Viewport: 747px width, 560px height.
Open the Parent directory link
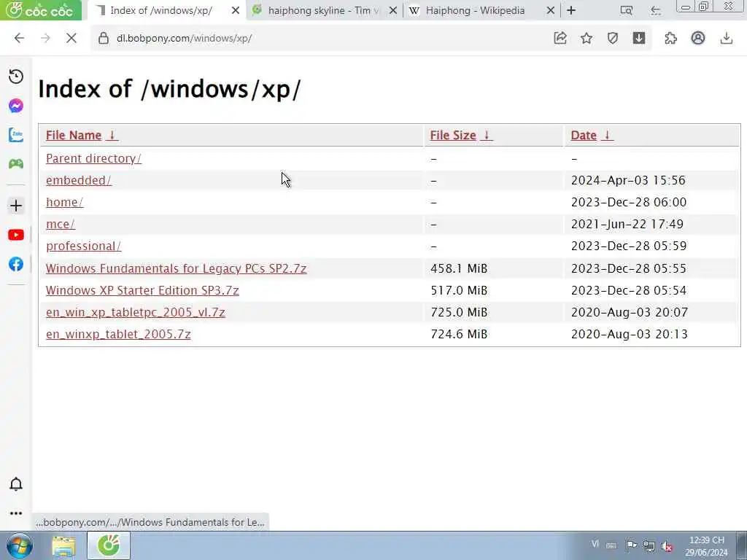(x=93, y=158)
